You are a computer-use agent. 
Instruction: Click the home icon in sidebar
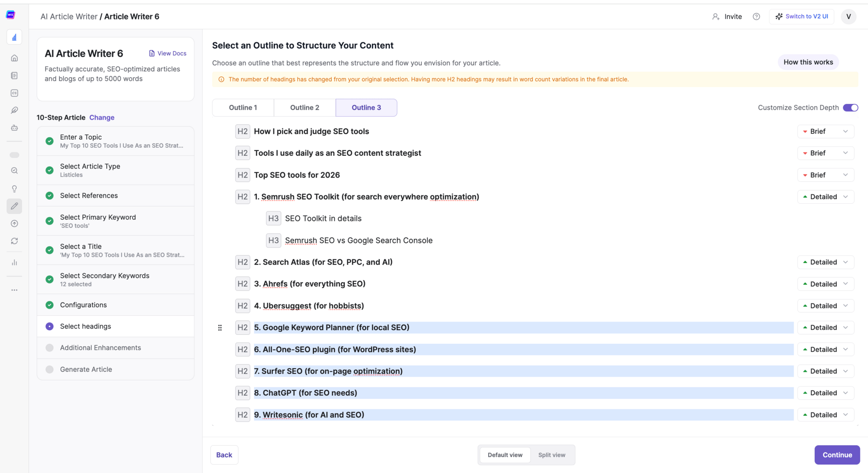click(x=14, y=58)
